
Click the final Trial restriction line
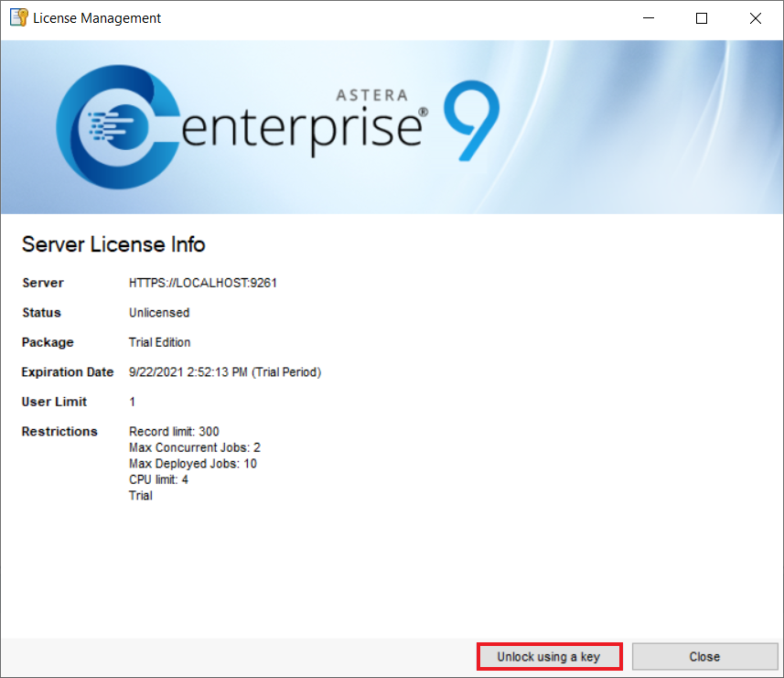click(141, 496)
